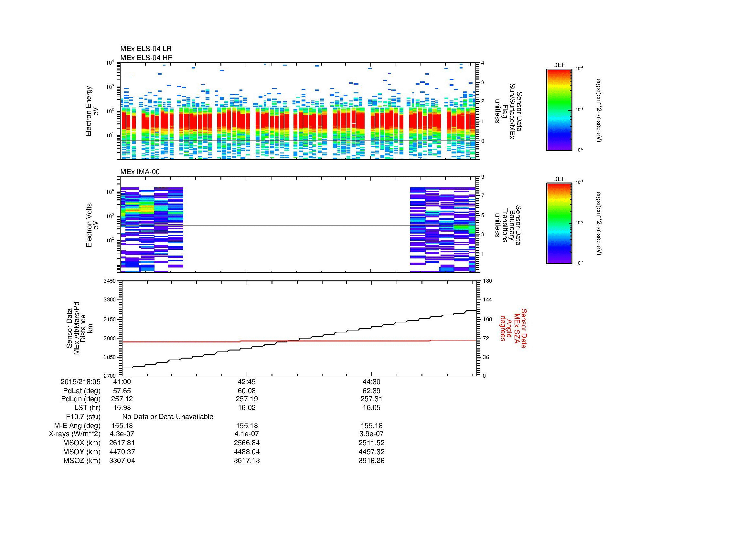Click the MSOY value '4497.32'
Image resolution: width=756 pixels, height=534 pixels.
(x=371, y=452)
